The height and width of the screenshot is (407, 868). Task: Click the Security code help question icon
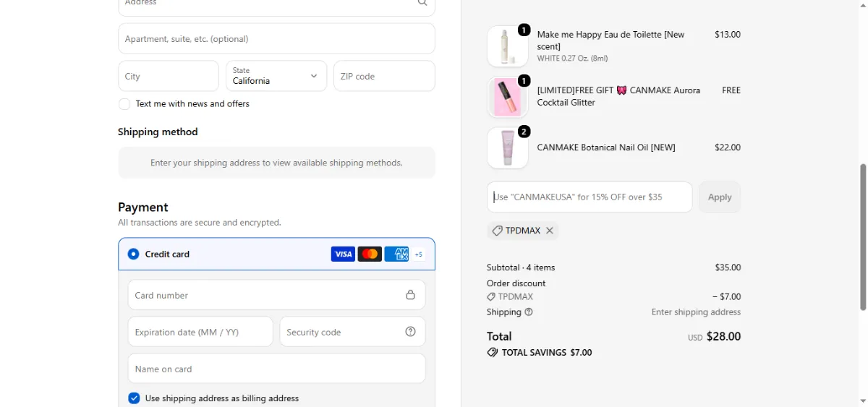point(410,332)
